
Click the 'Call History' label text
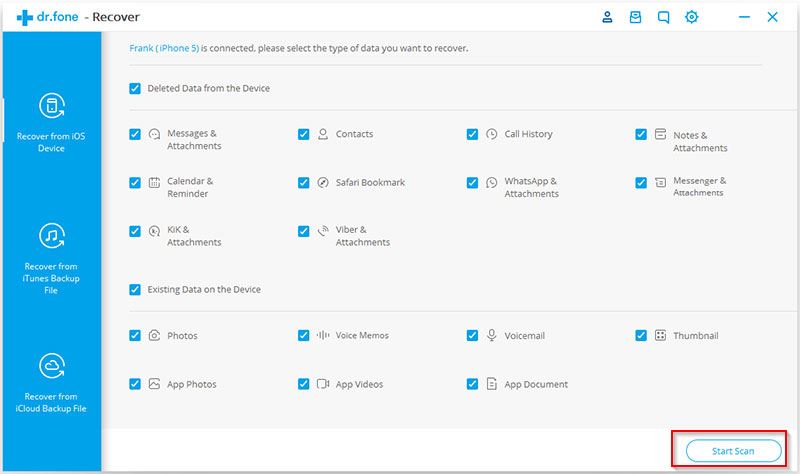[x=528, y=134]
